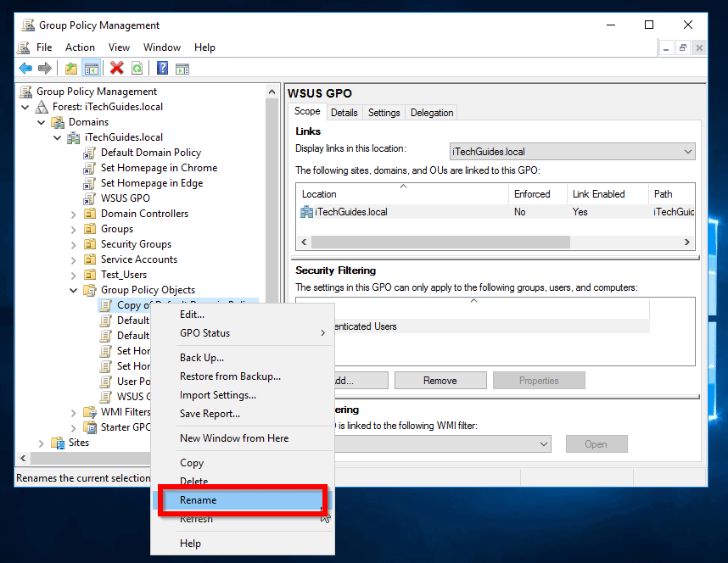Viewport: 728px width, 563px height.
Task: Click the blue Back arrow in toolbar
Action: [x=25, y=69]
